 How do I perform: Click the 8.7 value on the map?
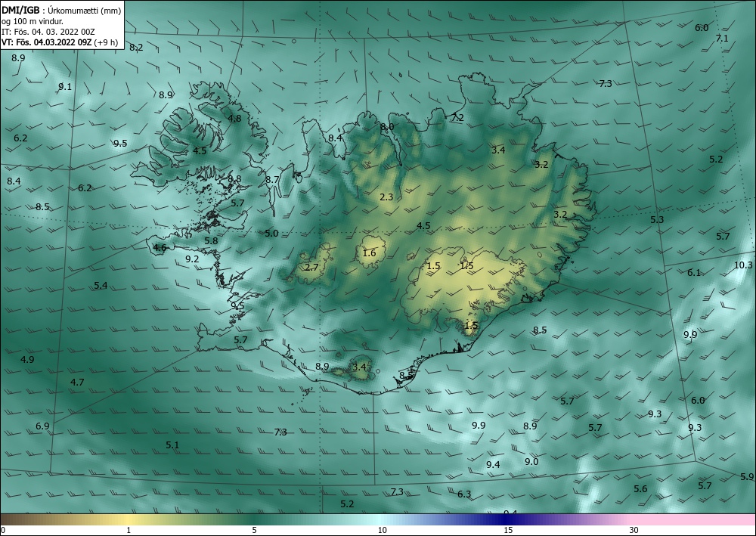[272, 179]
